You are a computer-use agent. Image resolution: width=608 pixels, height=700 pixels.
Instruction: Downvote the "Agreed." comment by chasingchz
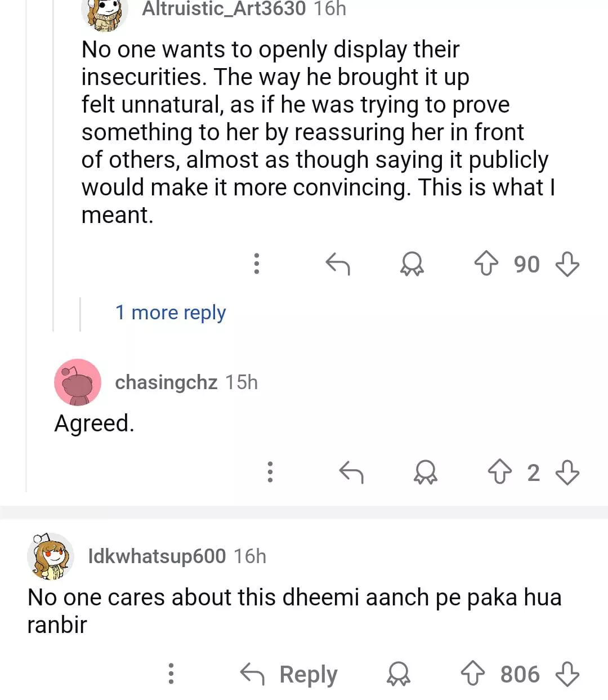567,472
